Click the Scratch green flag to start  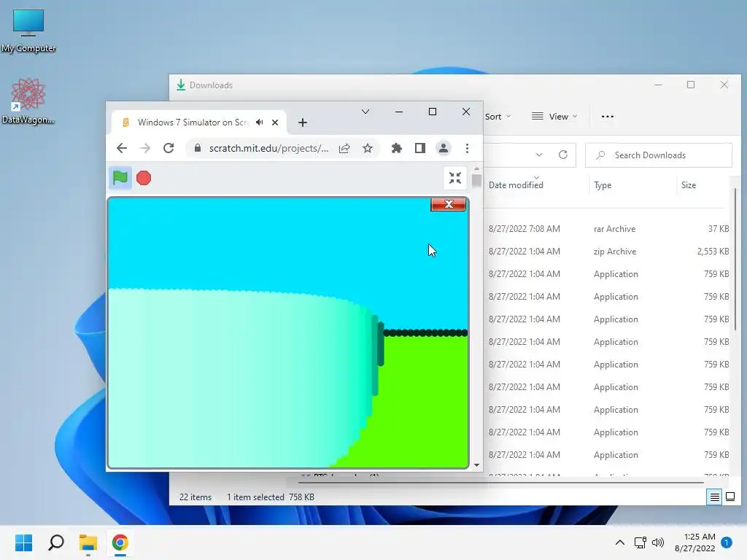coord(120,178)
